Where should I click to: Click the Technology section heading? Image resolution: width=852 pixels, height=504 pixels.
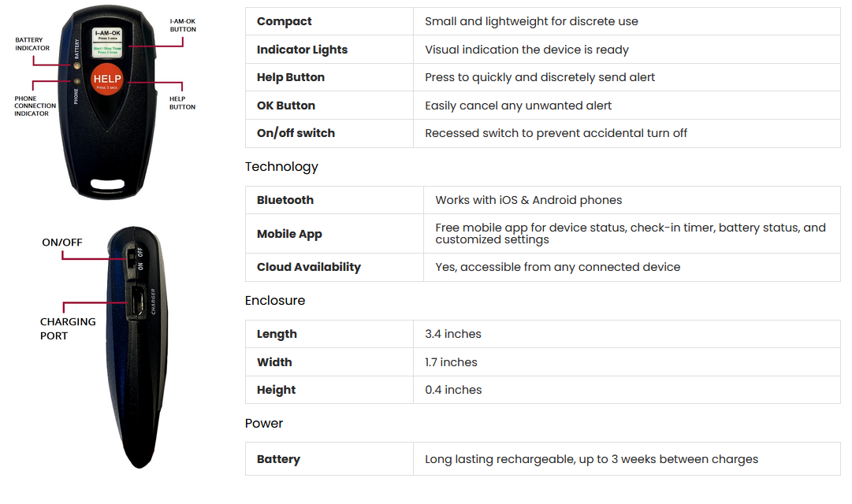pyautogui.click(x=281, y=167)
